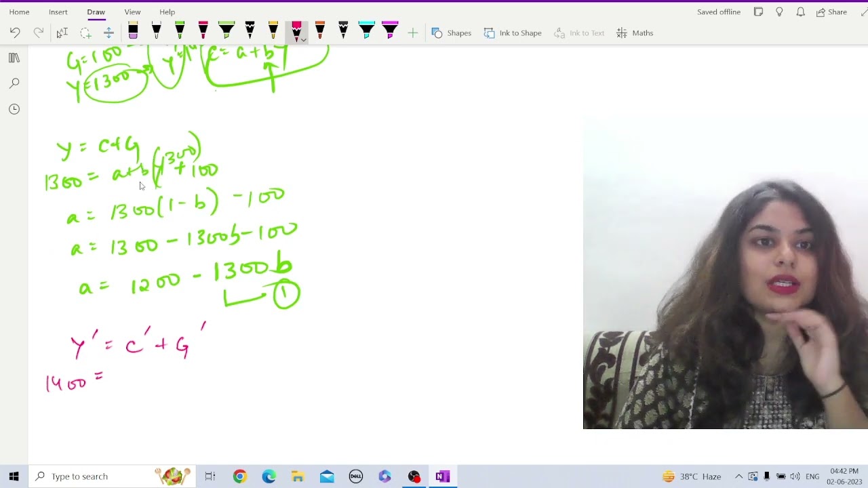Select the green pen
868x488 pixels.
[x=180, y=31]
